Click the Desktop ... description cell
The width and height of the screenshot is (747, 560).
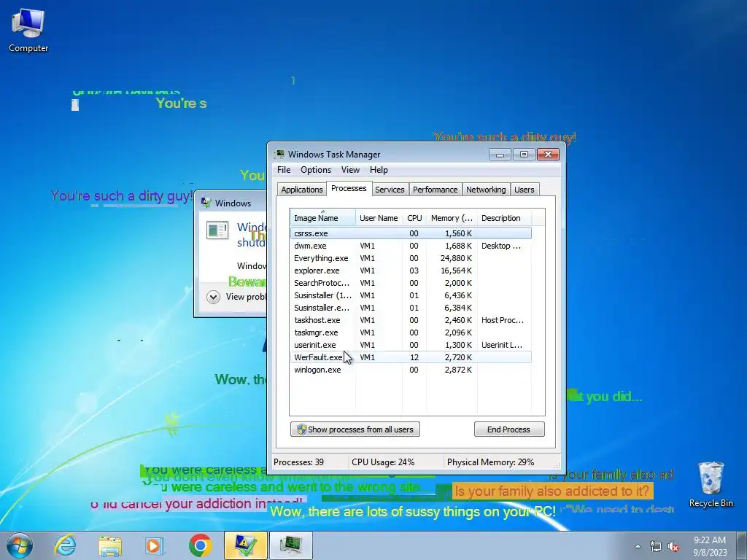tap(500, 246)
